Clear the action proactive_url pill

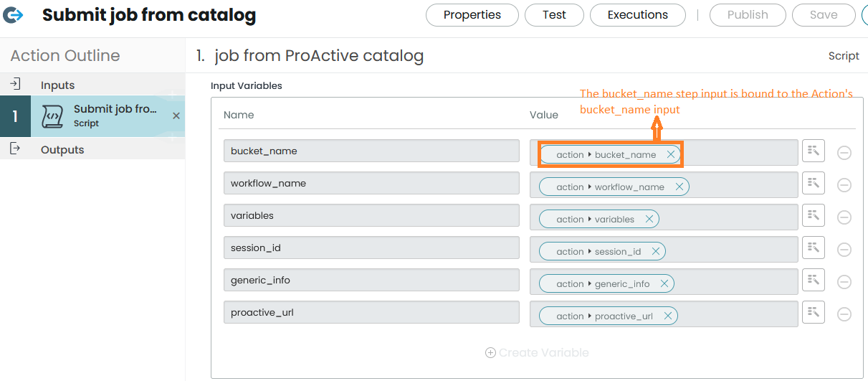click(668, 316)
